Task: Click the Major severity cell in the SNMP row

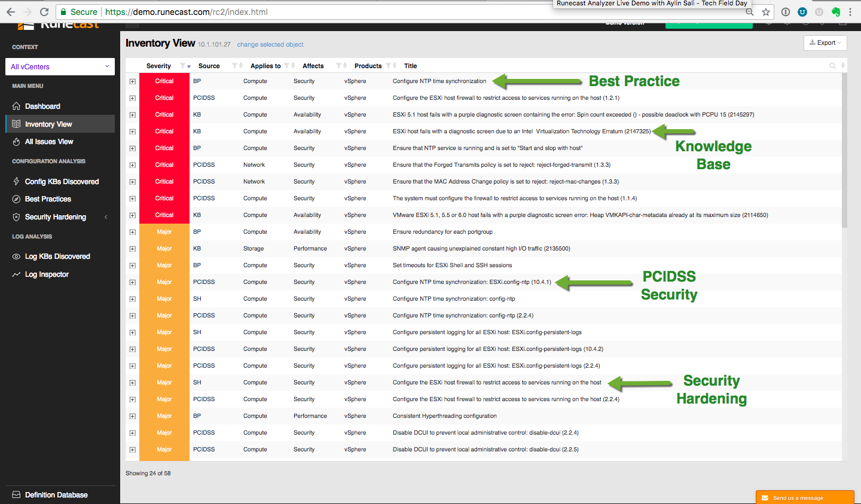Action: (x=164, y=249)
